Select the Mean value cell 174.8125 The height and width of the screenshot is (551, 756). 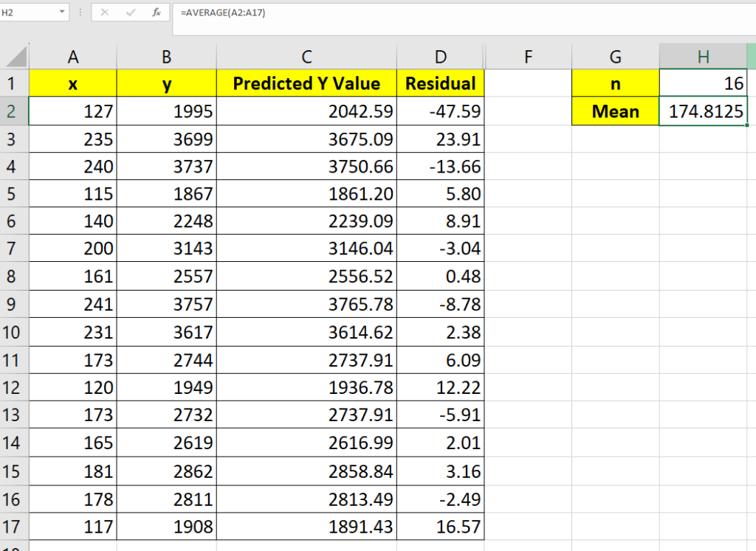[x=702, y=111]
